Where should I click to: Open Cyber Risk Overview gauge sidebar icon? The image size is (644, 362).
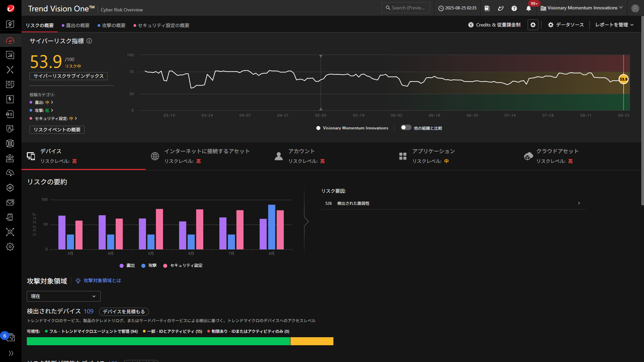10,41
